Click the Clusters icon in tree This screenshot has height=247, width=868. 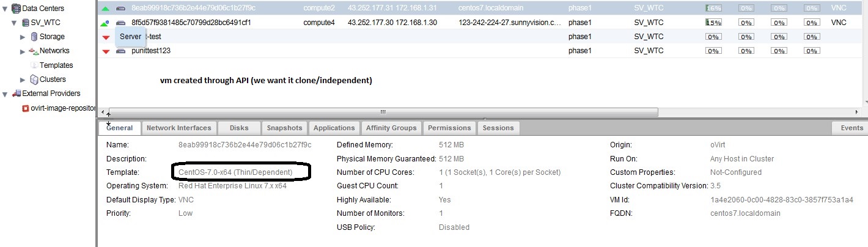pos(34,79)
